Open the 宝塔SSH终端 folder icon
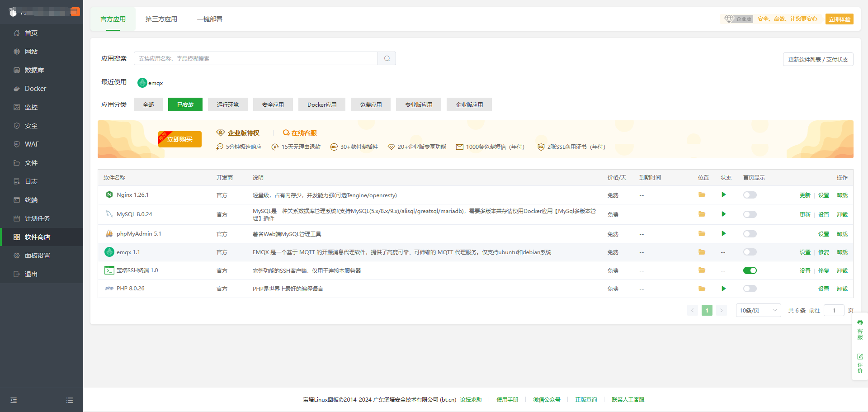Viewport: 868px width, 412px height. point(702,270)
